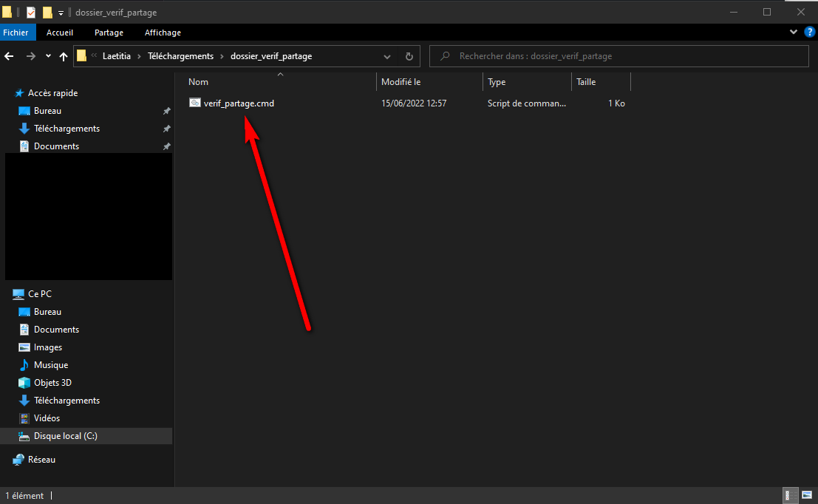The height and width of the screenshot is (504, 818).
Task: Select the verif_partage.cmd file
Action: [x=238, y=103]
